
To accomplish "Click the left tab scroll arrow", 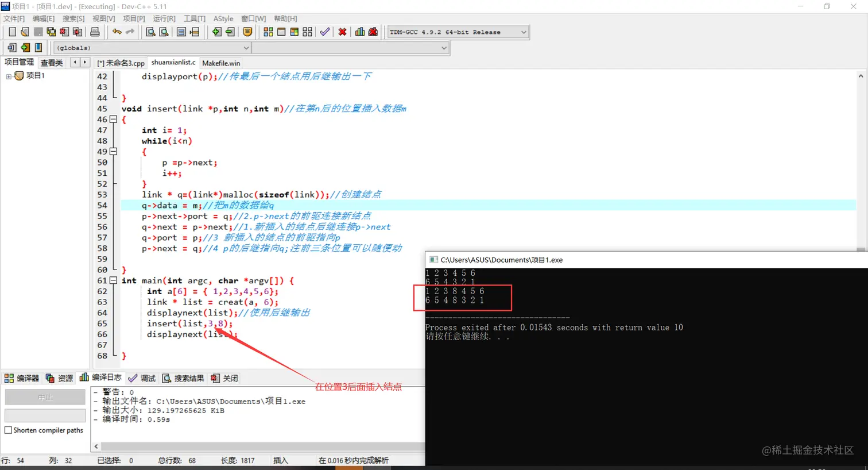I will 75,62.
